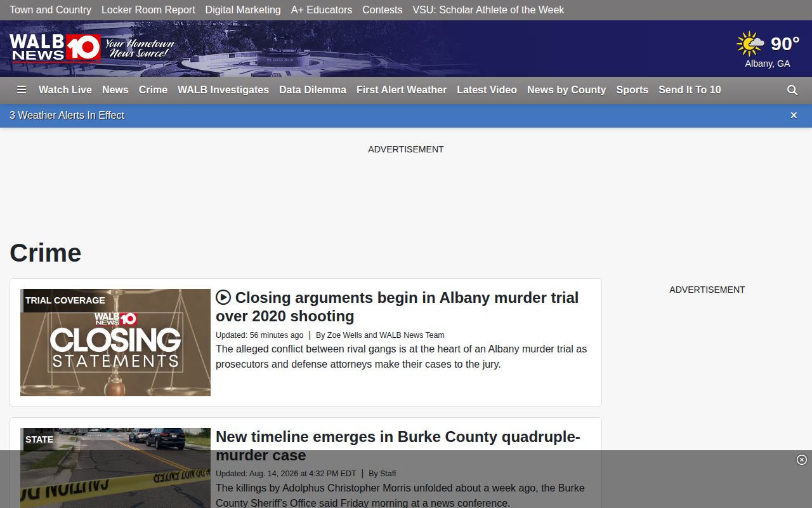
Task: View the 3 Weather Alerts In Effect
Action: coord(67,116)
